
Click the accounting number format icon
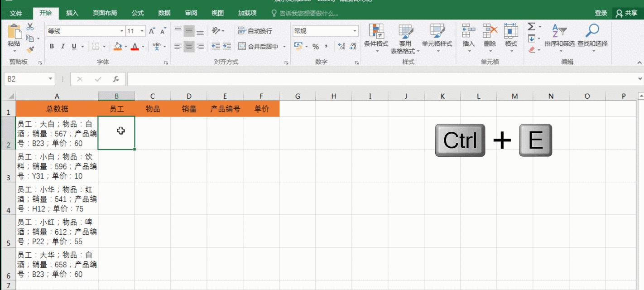point(298,46)
